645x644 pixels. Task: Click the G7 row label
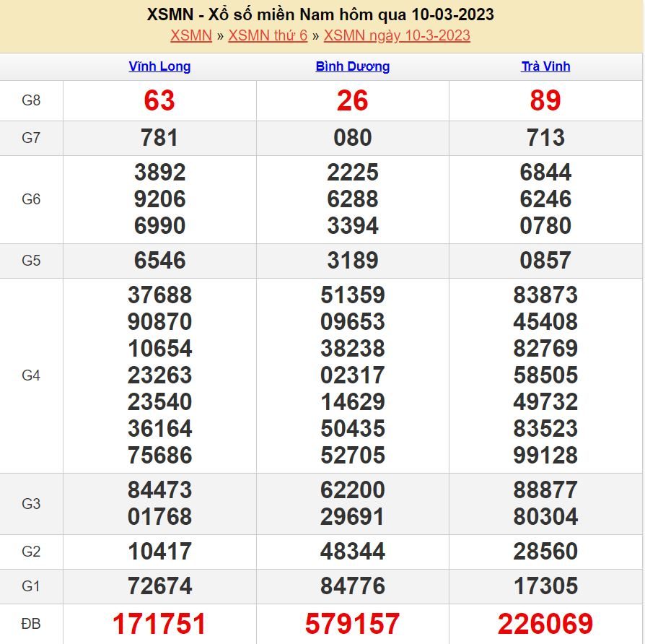click(x=31, y=137)
